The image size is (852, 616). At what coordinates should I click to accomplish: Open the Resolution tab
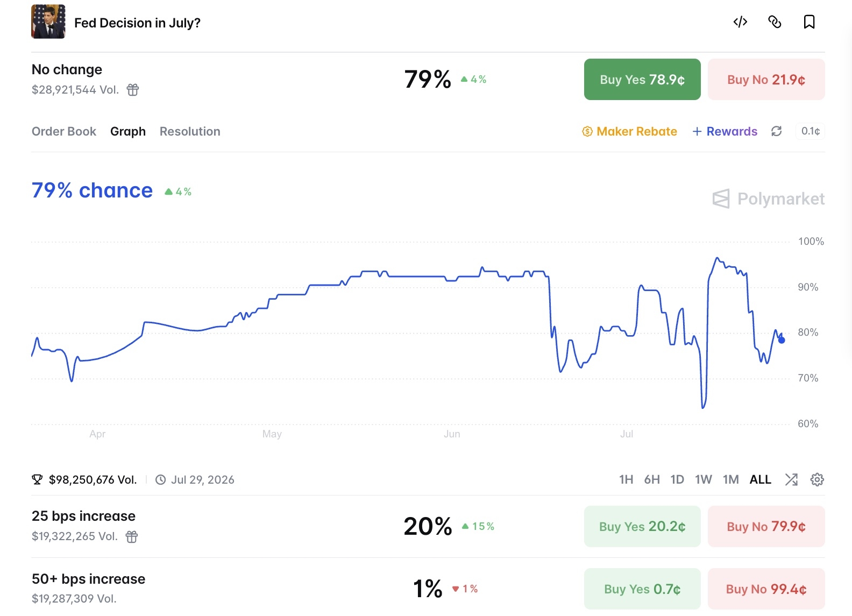pos(190,131)
